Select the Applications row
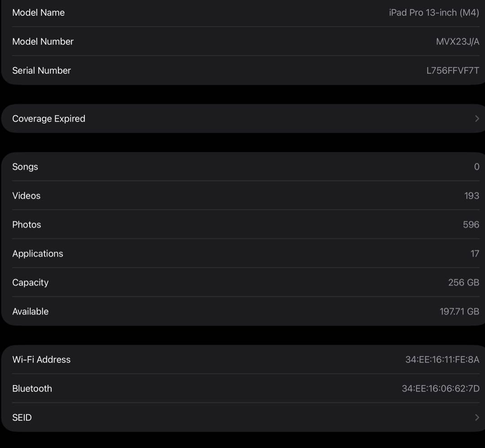 [242, 253]
